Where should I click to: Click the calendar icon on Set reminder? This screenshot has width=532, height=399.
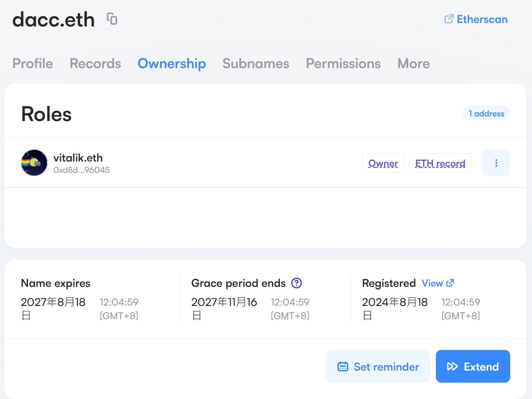click(x=342, y=366)
